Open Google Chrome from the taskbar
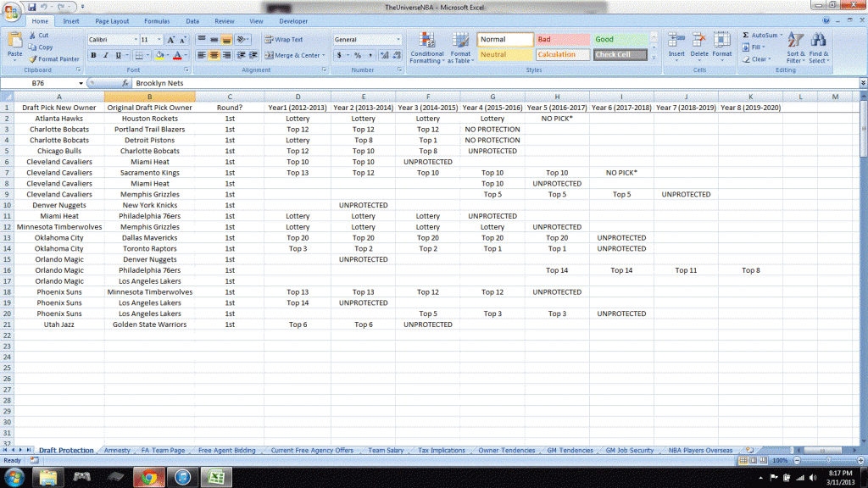 click(x=149, y=477)
